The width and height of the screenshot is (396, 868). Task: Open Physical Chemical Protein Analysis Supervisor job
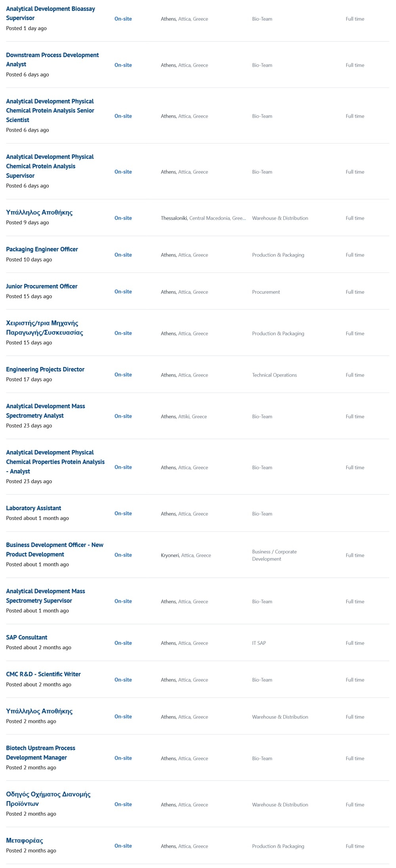coord(50,166)
